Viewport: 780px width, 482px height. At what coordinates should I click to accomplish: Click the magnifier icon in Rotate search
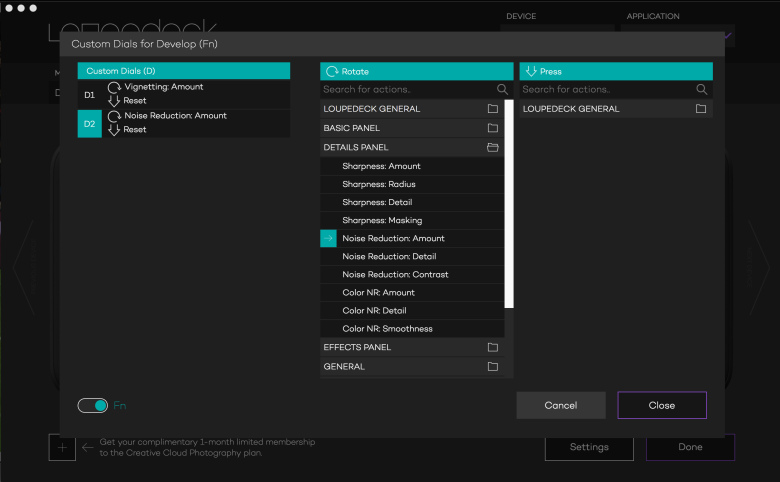point(502,89)
